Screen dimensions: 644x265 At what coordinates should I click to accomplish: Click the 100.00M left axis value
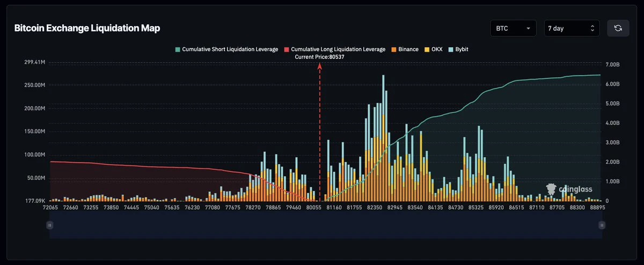[x=34, y=154]
